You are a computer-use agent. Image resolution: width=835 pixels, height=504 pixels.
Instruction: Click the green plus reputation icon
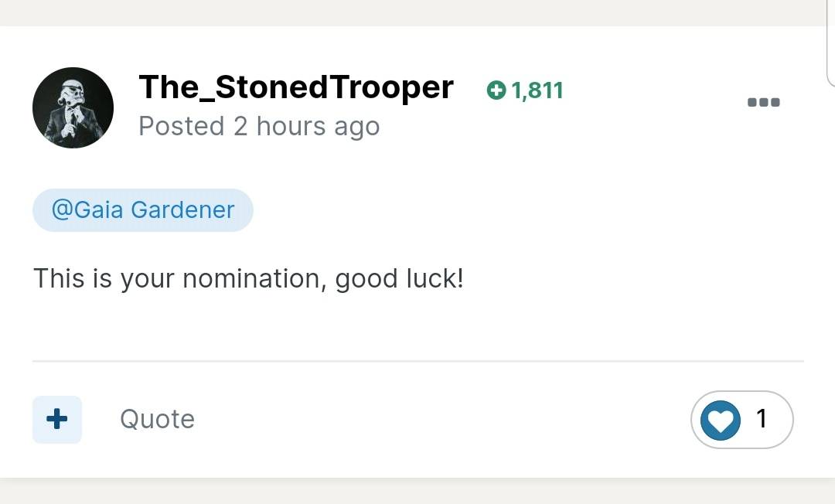496,90
